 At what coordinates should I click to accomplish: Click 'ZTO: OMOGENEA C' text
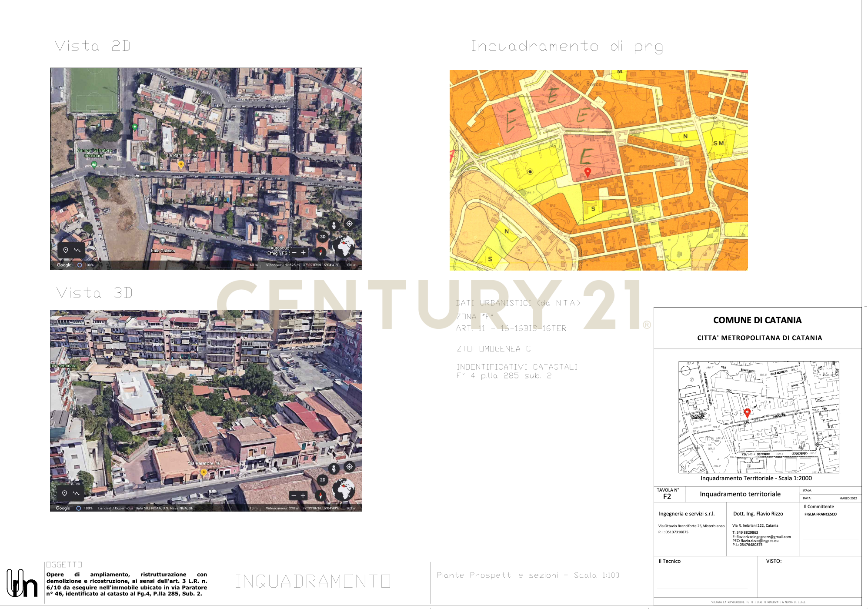[x=494, y=349]
